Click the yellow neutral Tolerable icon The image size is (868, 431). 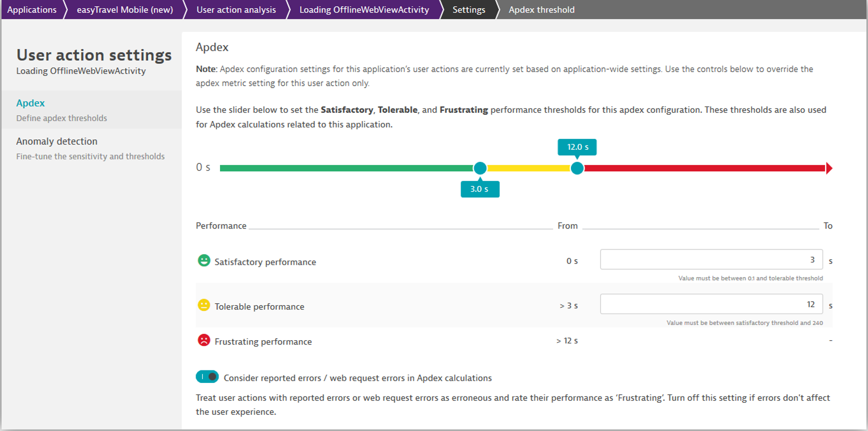204,305
